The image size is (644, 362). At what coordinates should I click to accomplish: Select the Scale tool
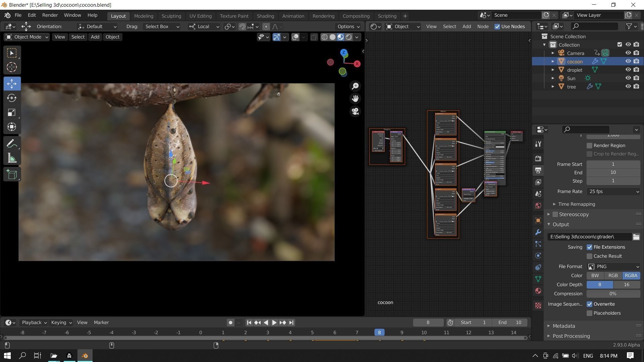click(x=12, y=112)
